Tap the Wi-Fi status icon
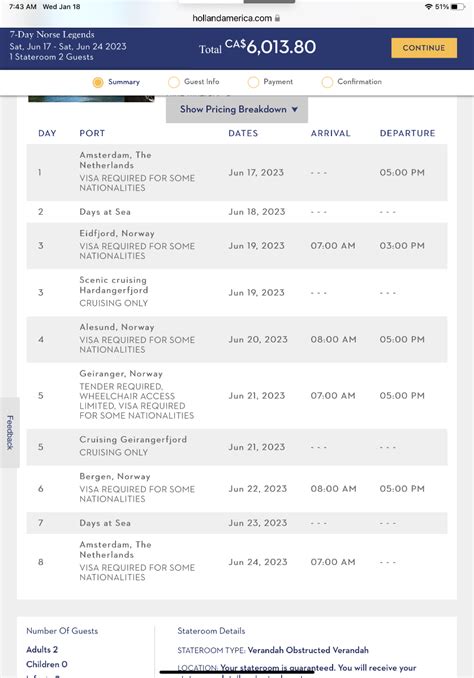This screenshot has width=474, height=678. click(429, 6)
